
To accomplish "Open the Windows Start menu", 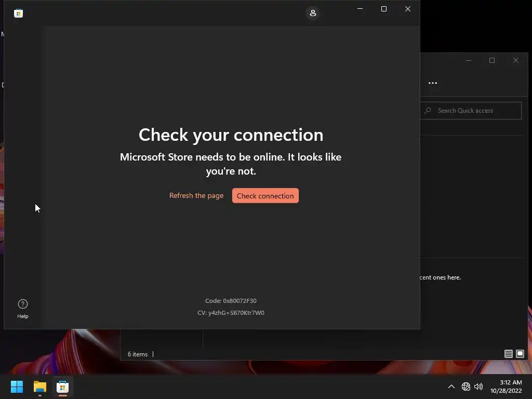I will pyautogui.click(x=17, y=387).
